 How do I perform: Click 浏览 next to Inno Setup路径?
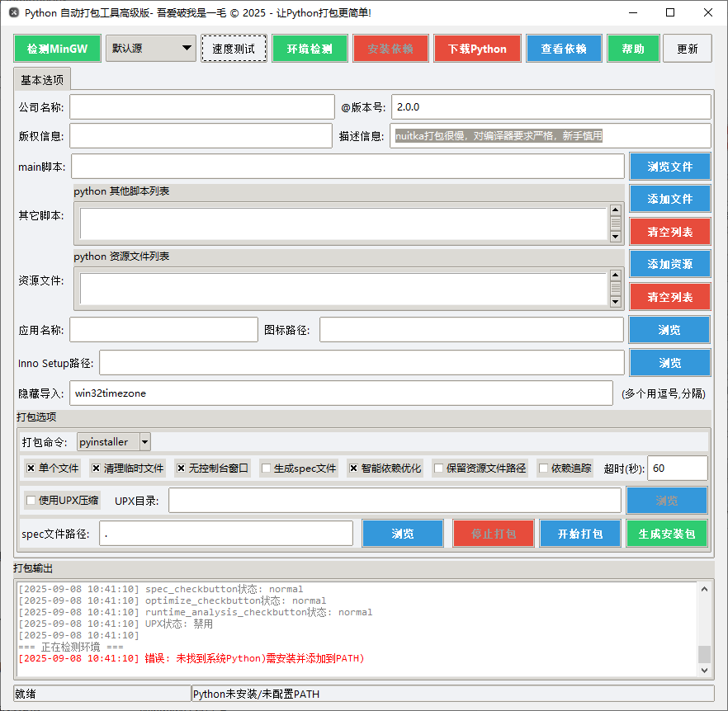point(670,362)
